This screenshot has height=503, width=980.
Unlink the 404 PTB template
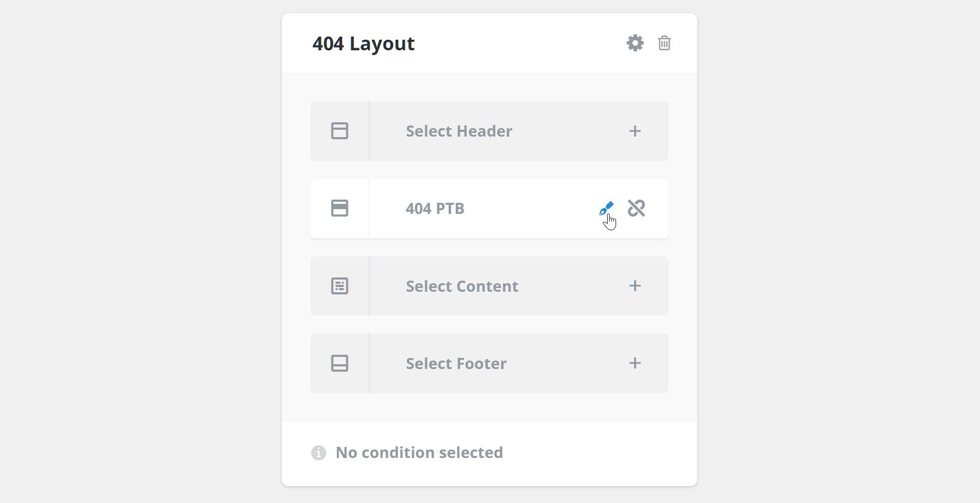click(x=636, y=208)
